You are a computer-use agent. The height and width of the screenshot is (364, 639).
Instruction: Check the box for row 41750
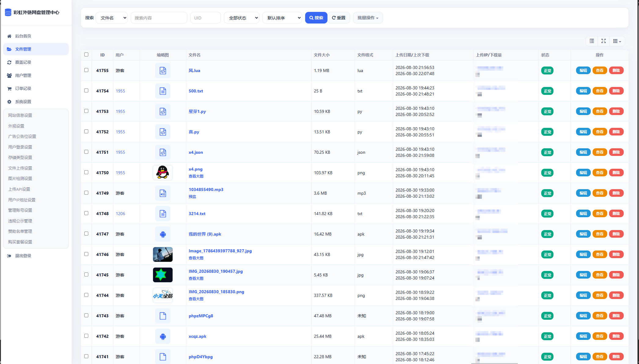pyautogui.click(x=86, y=172)
